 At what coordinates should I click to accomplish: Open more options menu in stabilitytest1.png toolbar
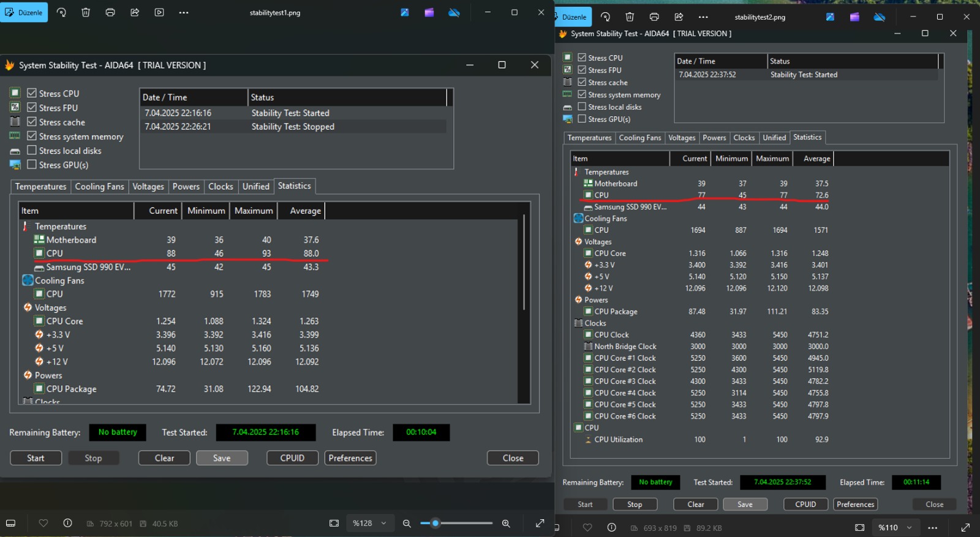tap(184, 12)
